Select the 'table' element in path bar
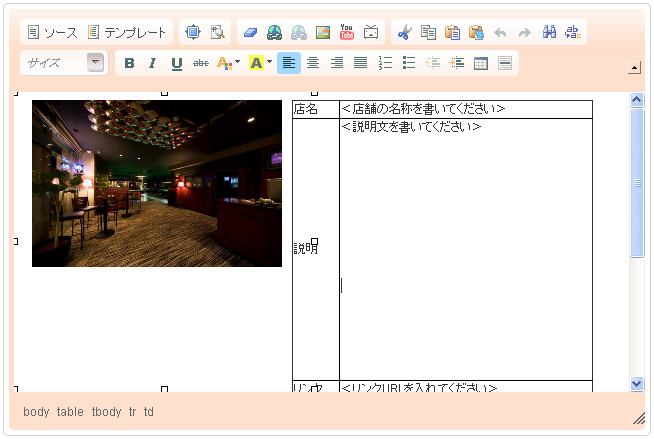Screen dimensions: 654x439 pos(70,412)
